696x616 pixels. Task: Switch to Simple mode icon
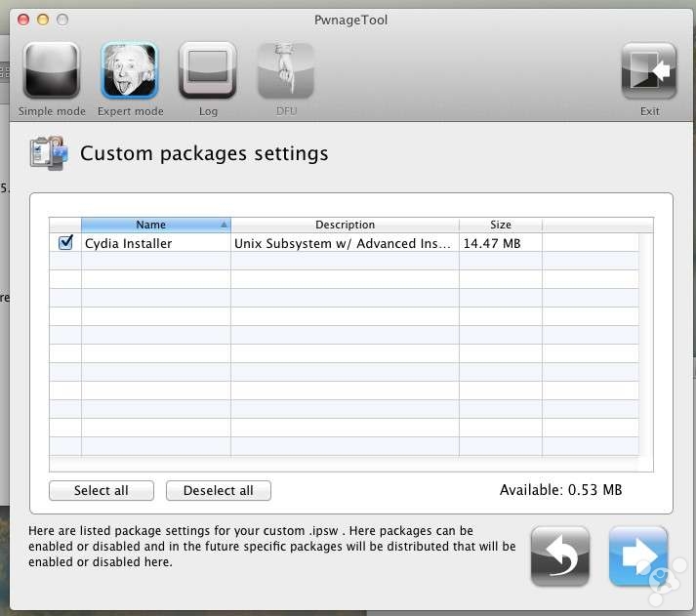52,70
